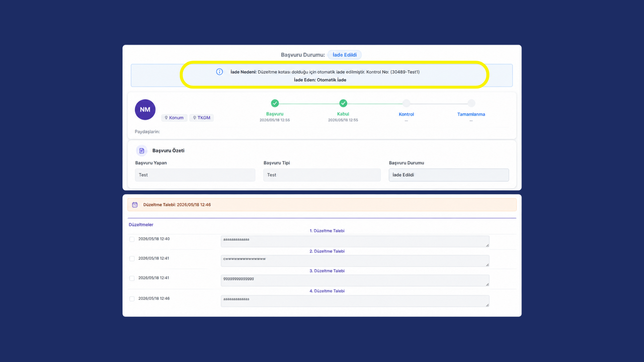
Task: Click the 1. Düzeltme Talebi label
Action: (327, 231)
